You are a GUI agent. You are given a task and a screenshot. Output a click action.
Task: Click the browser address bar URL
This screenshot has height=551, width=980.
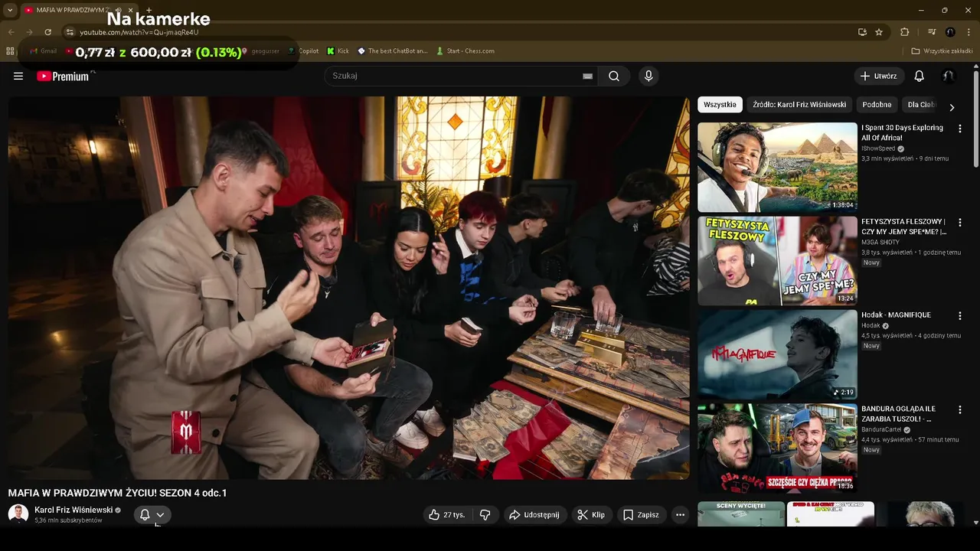pos(139,32)
